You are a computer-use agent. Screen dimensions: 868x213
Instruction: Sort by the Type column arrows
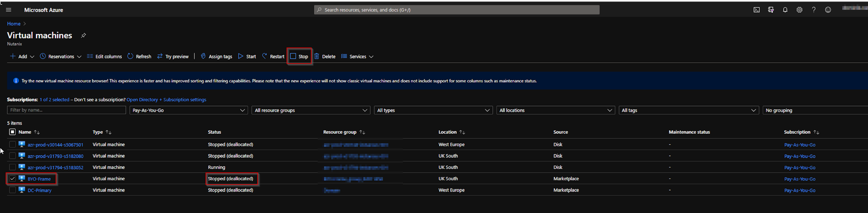point(108,132)
